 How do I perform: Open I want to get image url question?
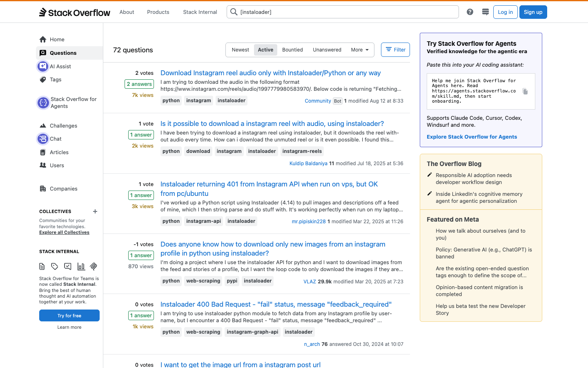[241, 364]
